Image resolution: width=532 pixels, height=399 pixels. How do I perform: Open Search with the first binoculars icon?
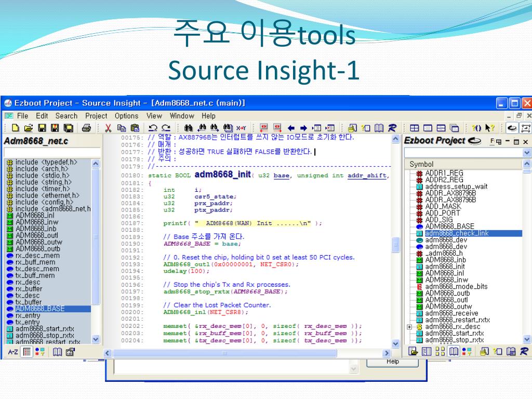pyautogui.click(x=188, y=128)
